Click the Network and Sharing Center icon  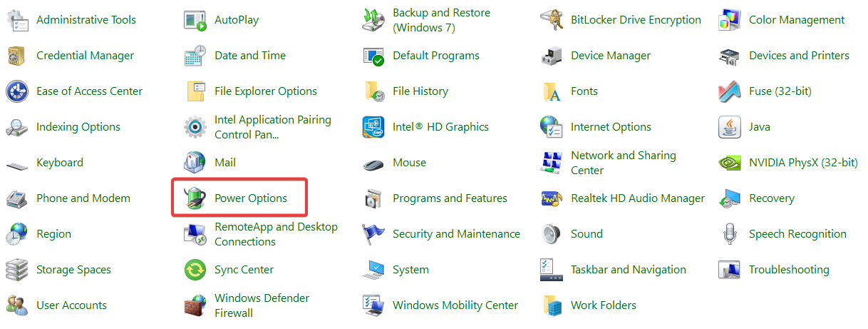coord(552,163)
